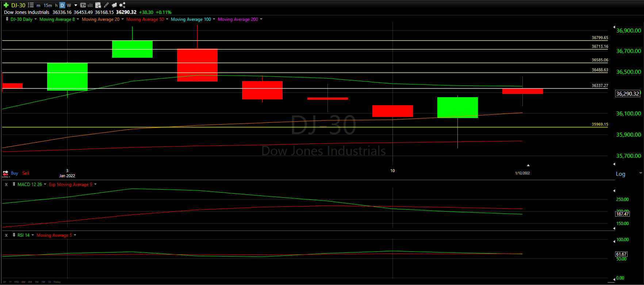Image resolution: width=644 pixels, height=285 pixels.
Task: Open the MACD 12 26 dropdown
Action: (x=45, y=184)
